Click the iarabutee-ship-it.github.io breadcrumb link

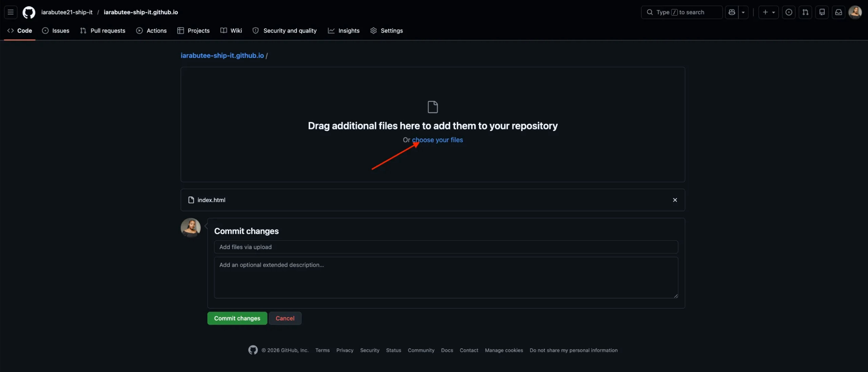tap(222, 55)
